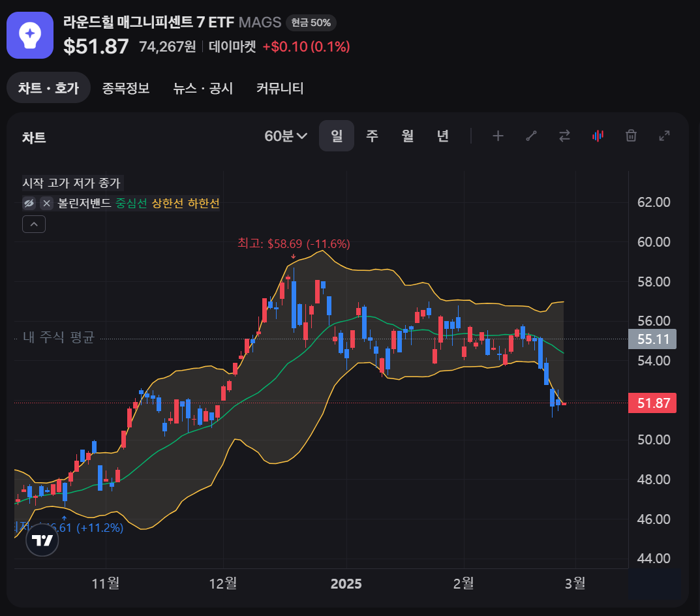This screenshot has width=700, height=616.
Task: Click the 데이마켓 label
Action: pos(232,46)
